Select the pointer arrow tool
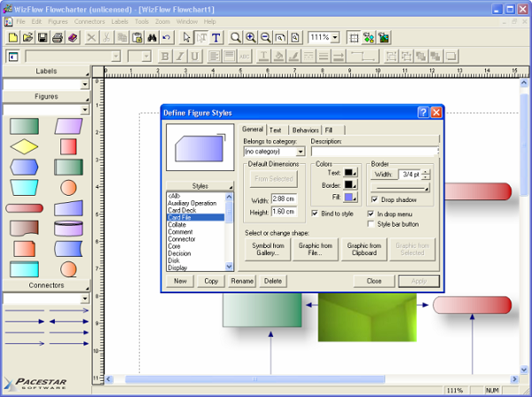Image resolution: width=532 pixels, height=397 pixels. click(x=186, y=37)
